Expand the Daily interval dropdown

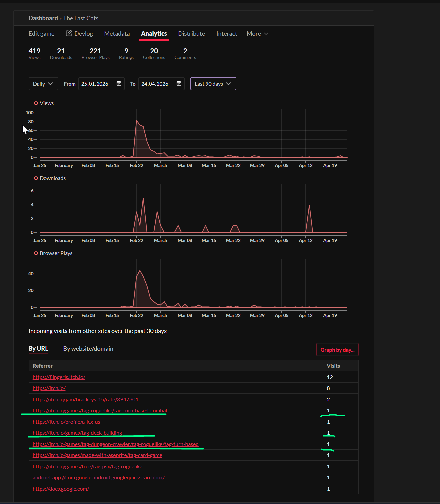tap(43, 84)
